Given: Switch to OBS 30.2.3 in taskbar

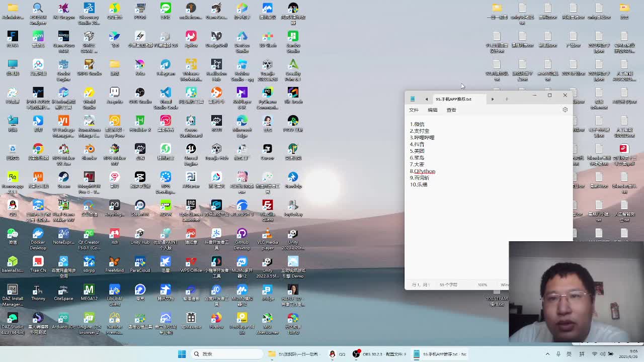Looking at the screenshot, I should 379,354.
